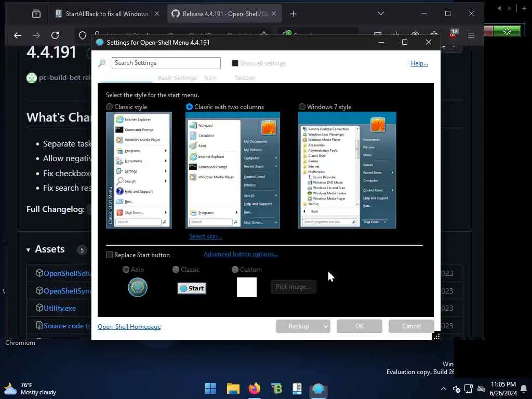This screenshot has height=399, width=532.
Task: Click the Select skin link
Action: coord(206,236)
